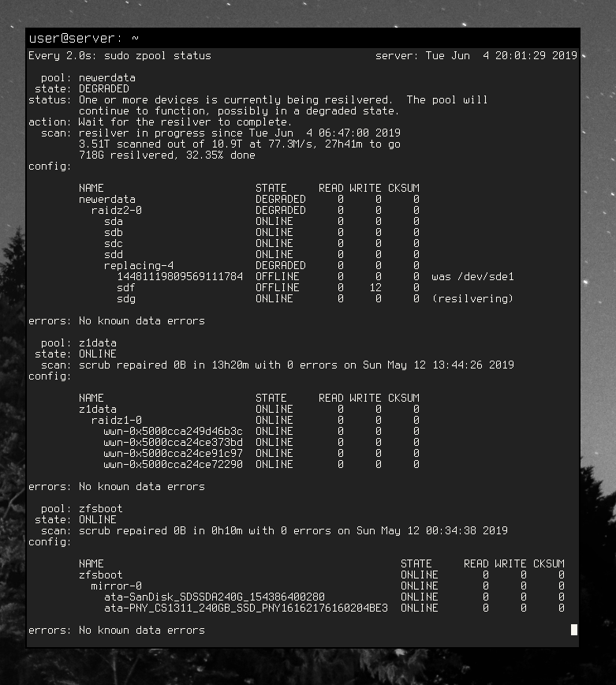Click the 'DEGRADED' value after 'state:'
This screenshot has height=685, width=616.
[x=104, y=88]
